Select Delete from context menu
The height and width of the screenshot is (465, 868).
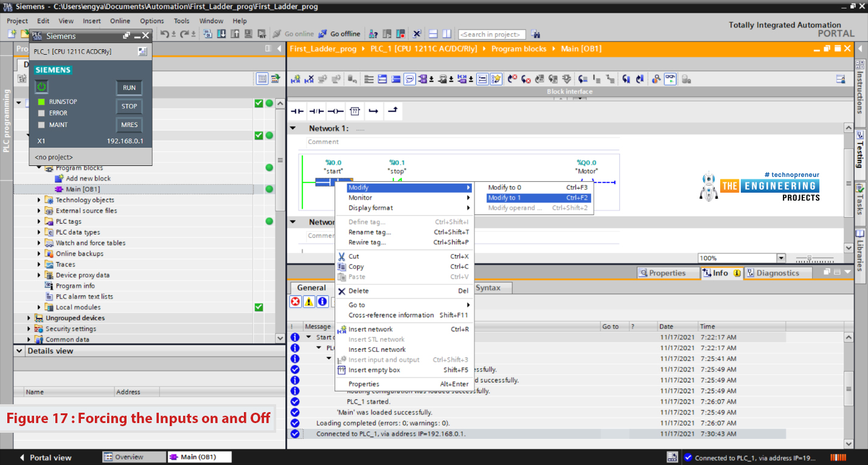(404, 291)
